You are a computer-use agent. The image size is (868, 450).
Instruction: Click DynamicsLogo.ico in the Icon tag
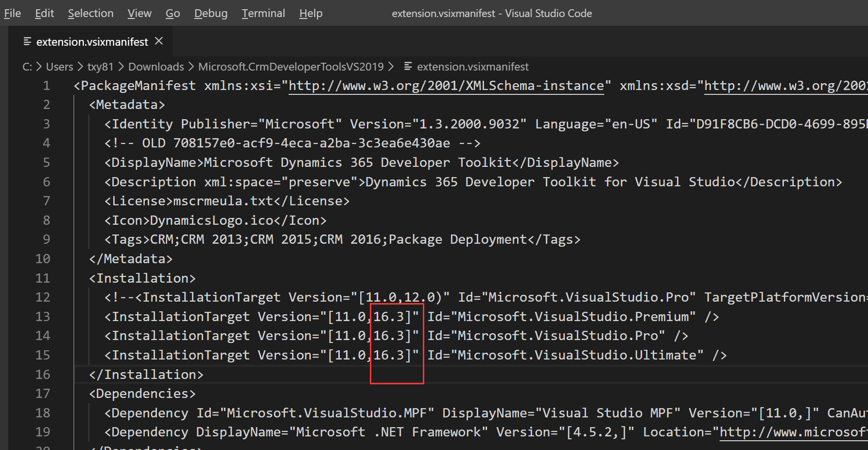(x=211, y=220)
